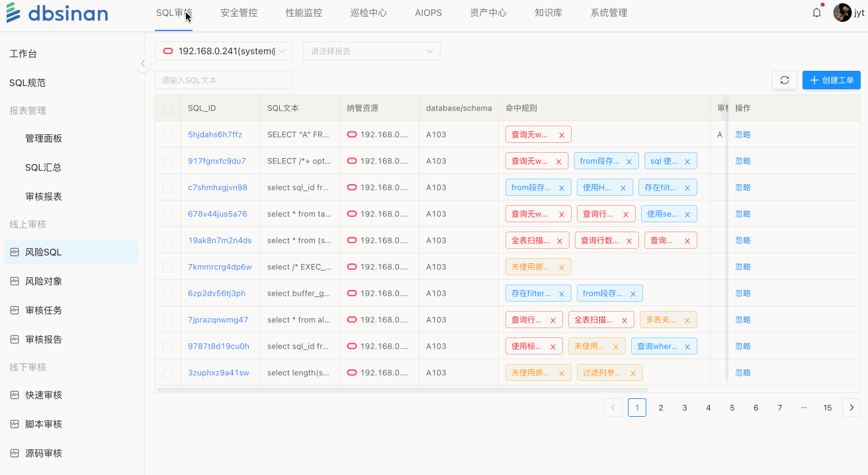Go to the next page arrow
The width and height of the screenshot is (868, 475).
[x=851, y=408]
